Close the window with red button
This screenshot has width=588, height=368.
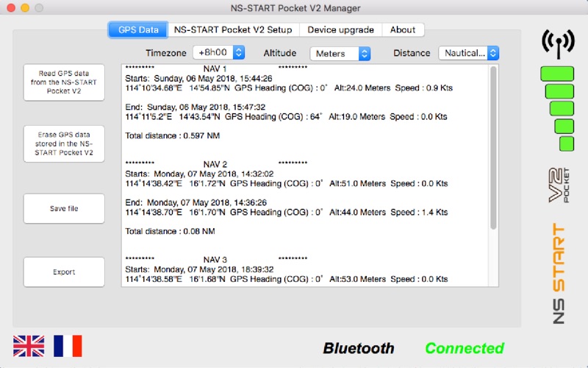[x=11, y=8]
